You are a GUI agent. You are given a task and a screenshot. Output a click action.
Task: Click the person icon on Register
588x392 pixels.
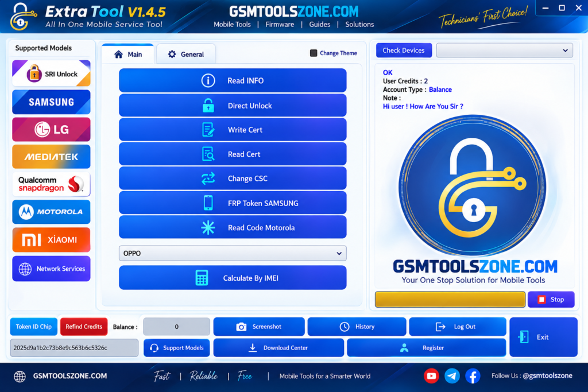click(x=404, y=348)
